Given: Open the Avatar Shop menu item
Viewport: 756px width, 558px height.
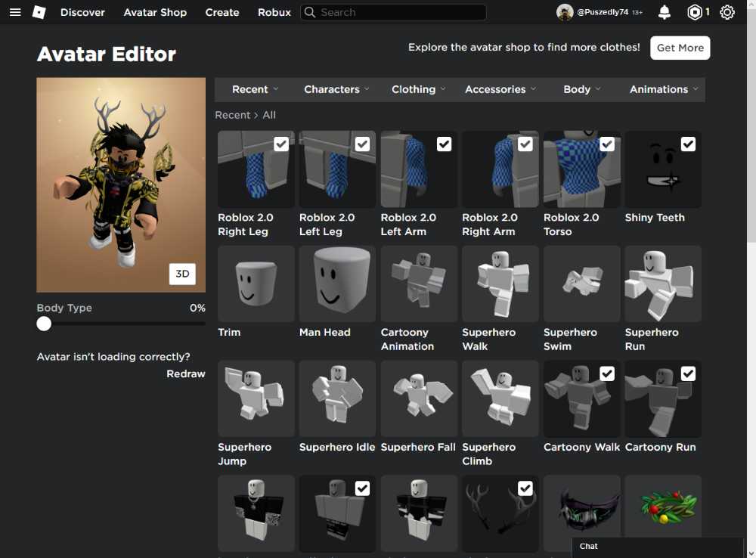Looking at the screenshot, I should coord(155,12).
